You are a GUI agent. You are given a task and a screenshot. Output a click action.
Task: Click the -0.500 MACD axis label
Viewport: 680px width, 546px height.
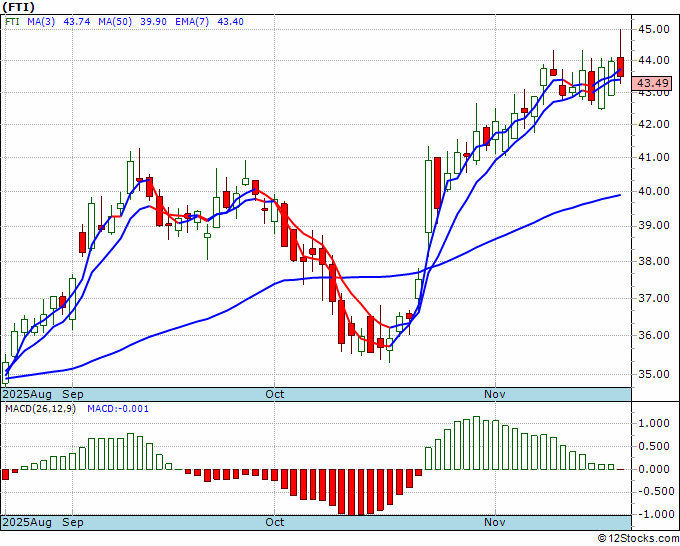coord(654,491)
